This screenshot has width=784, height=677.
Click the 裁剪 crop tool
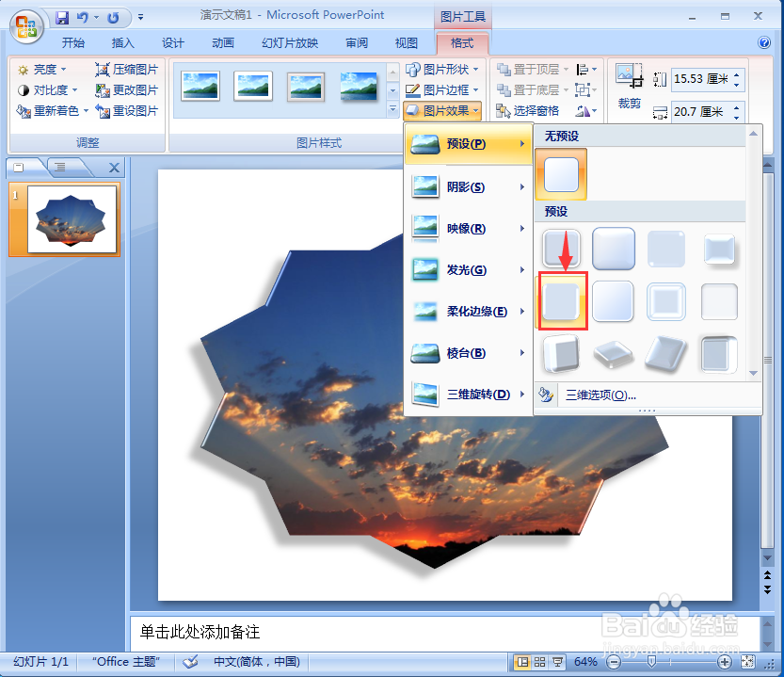click(630, 87)
